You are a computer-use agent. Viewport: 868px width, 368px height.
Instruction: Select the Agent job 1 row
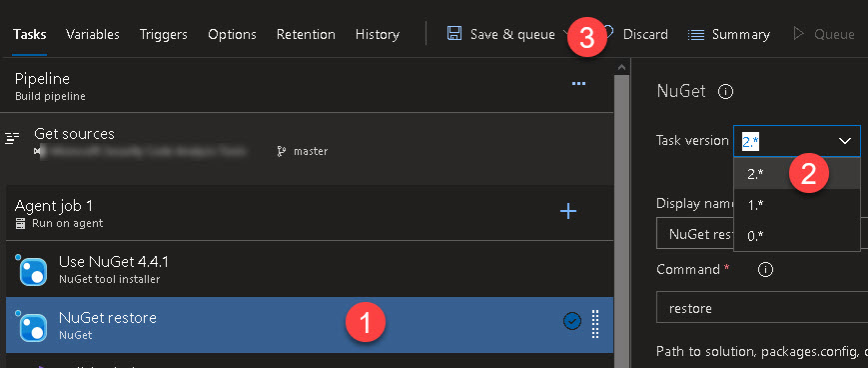click(310, 213)
